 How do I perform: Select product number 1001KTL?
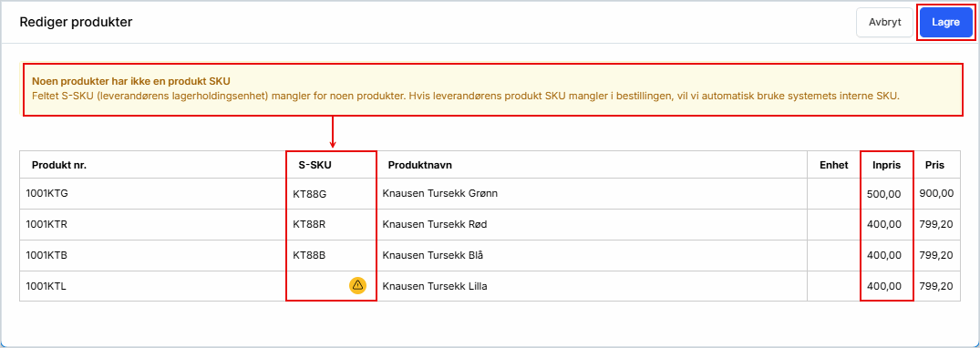point(46,285)
